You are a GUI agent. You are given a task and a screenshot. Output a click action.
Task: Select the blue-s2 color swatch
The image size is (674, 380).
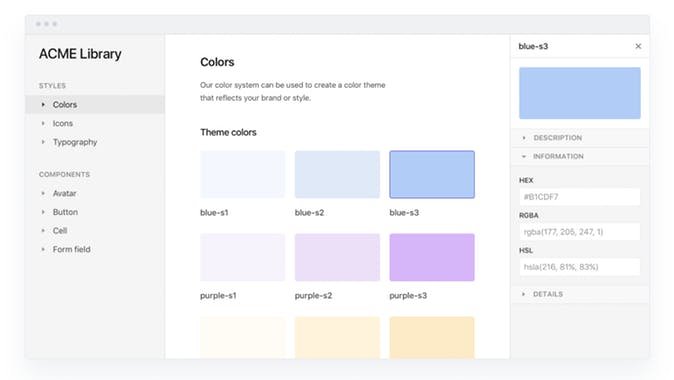click(337, 174)
